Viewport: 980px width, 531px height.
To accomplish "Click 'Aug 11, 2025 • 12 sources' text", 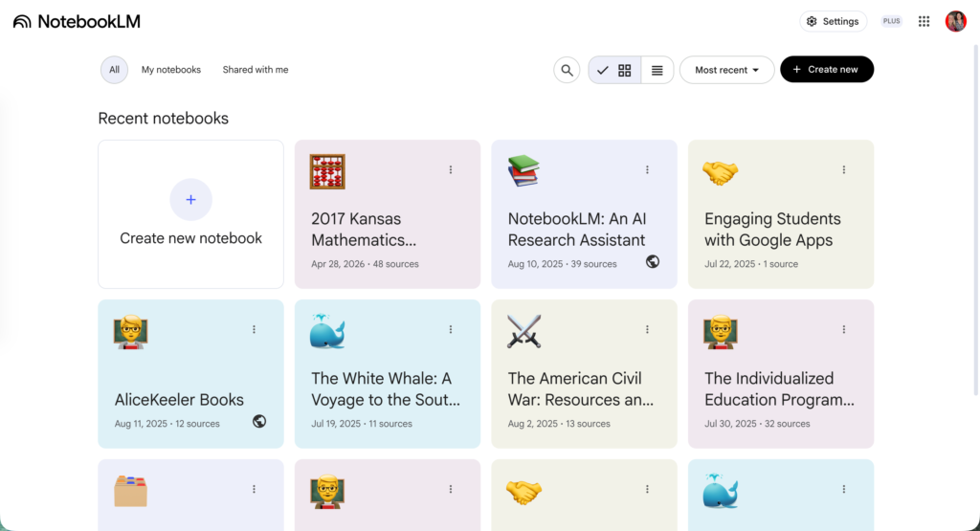I will click(167, 424).
